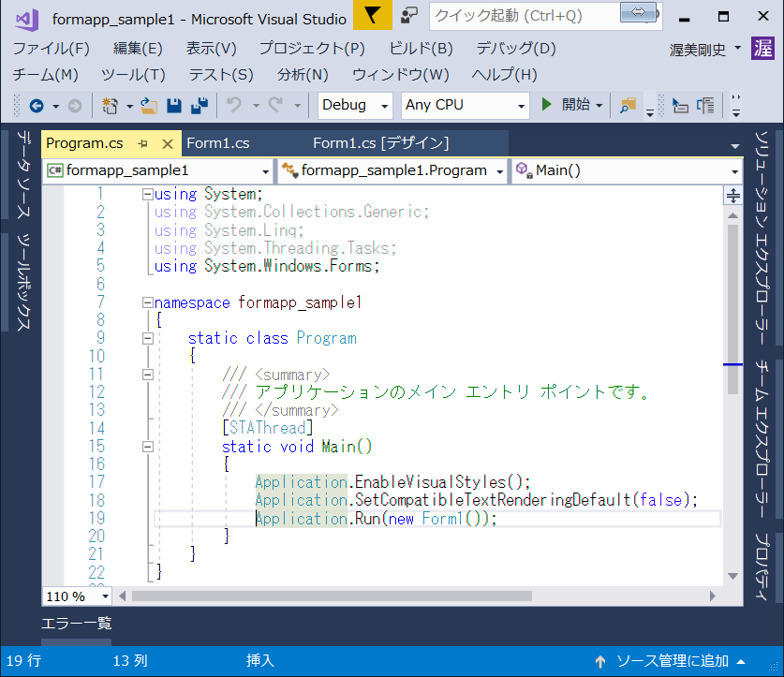Open the デバッグ(D) menu
Image resolution: width=784 pixels, height=677 pixels.
[x=516, y=49]
